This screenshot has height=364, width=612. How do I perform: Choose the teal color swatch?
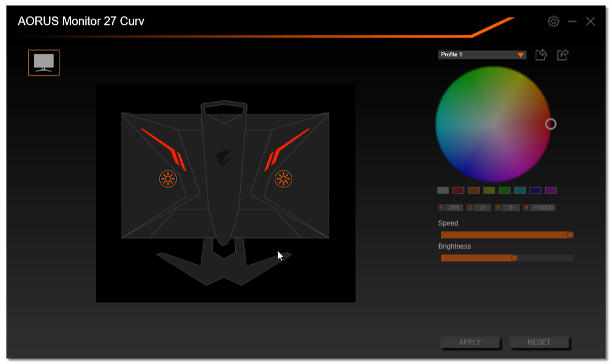tap(520, 190)
